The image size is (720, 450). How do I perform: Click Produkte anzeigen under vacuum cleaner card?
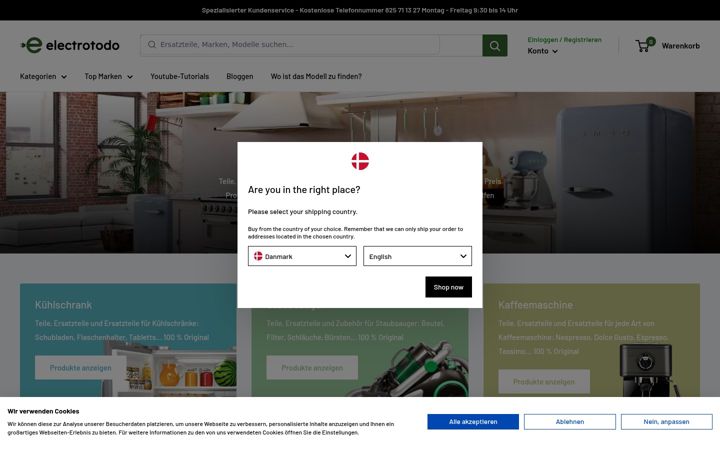click(312, 368)
